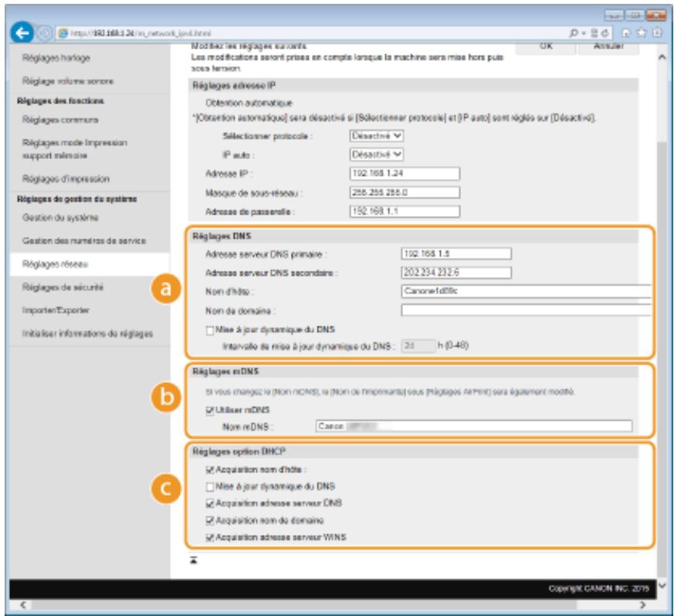This screenshot has width=674, height=616.
Task: Click the browser forward arrow button
Action: pos(44,33)
